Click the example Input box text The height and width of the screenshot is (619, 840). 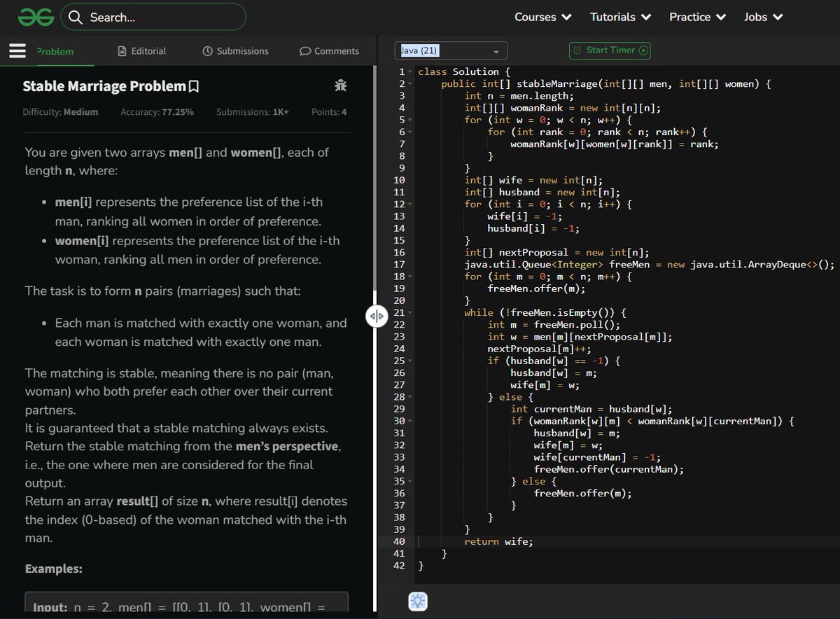pos(179,607)
